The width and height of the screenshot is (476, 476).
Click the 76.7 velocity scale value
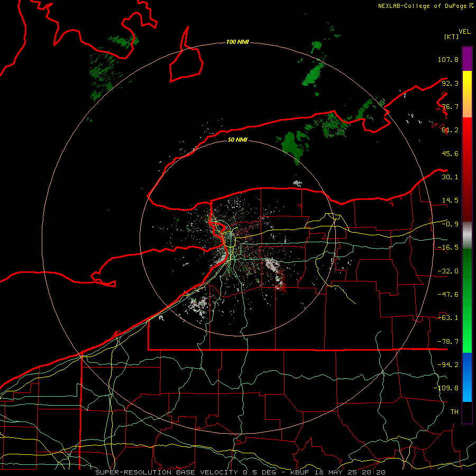tap(450, 106)
